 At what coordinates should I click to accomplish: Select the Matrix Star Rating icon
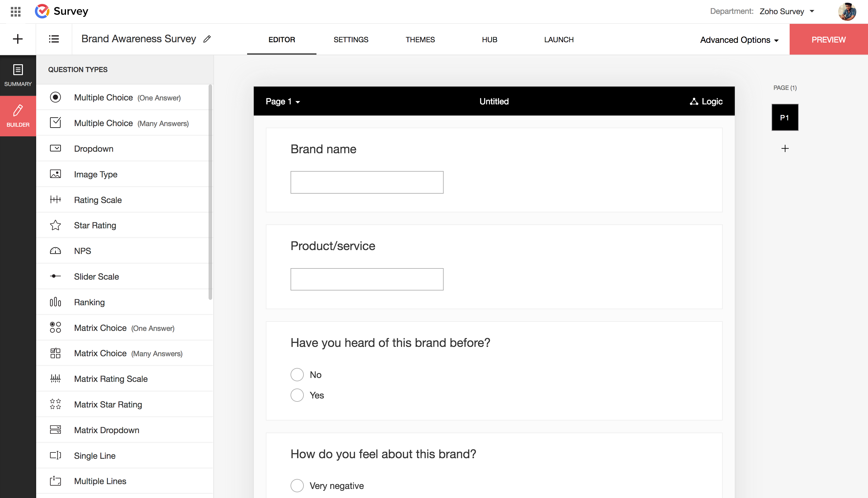55,404
